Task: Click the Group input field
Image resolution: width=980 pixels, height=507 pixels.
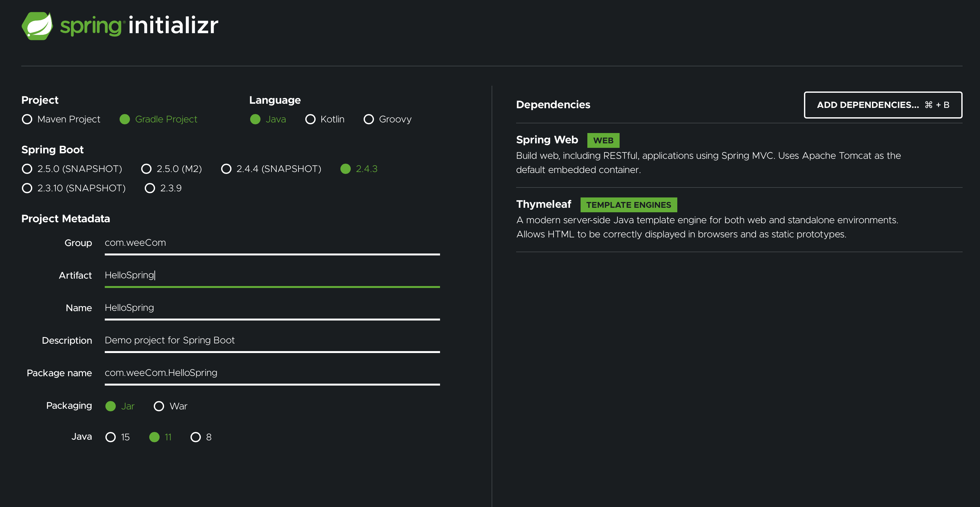Action: pyautogui.click(x=272, y=243)
